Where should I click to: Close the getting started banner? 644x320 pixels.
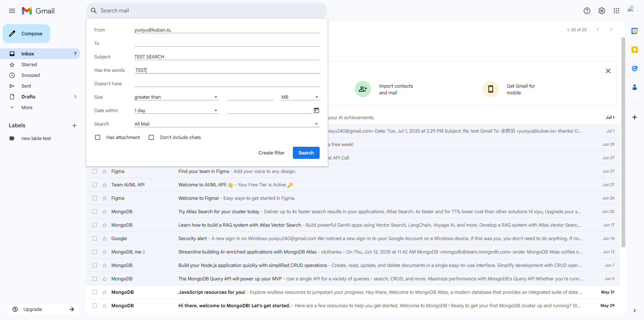click(x=608, y=71)
